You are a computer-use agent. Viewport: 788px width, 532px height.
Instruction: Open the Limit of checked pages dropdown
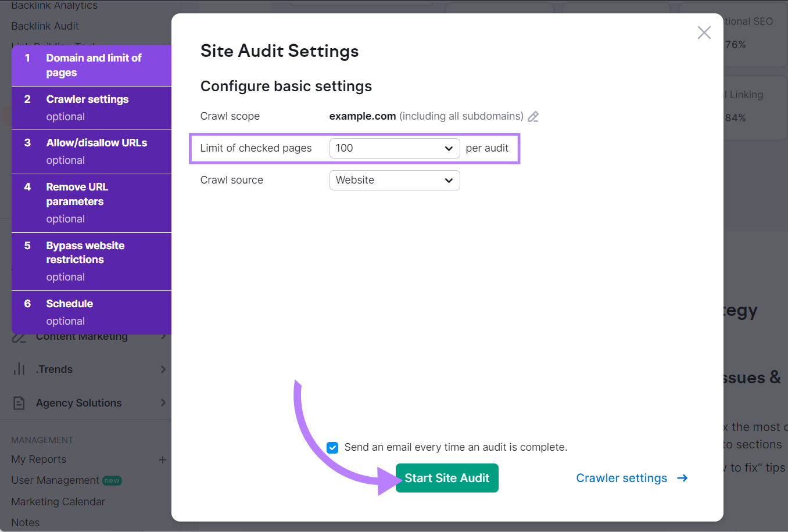395,148
